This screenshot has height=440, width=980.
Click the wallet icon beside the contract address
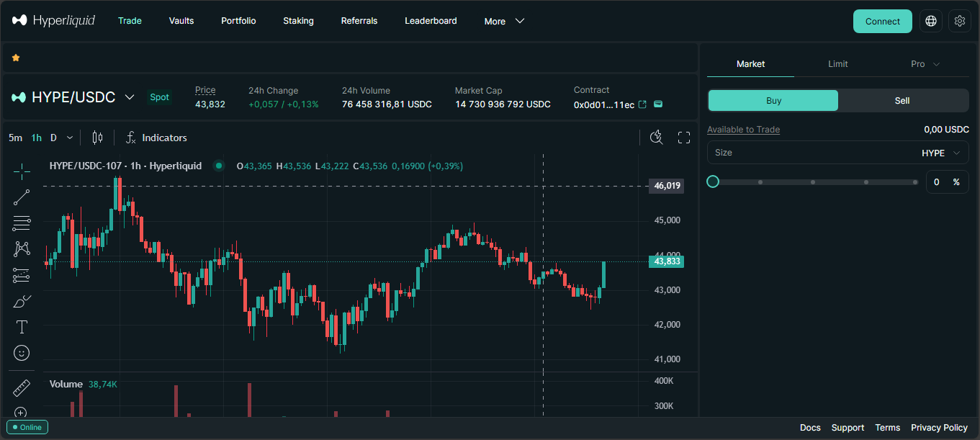[658, 104]
